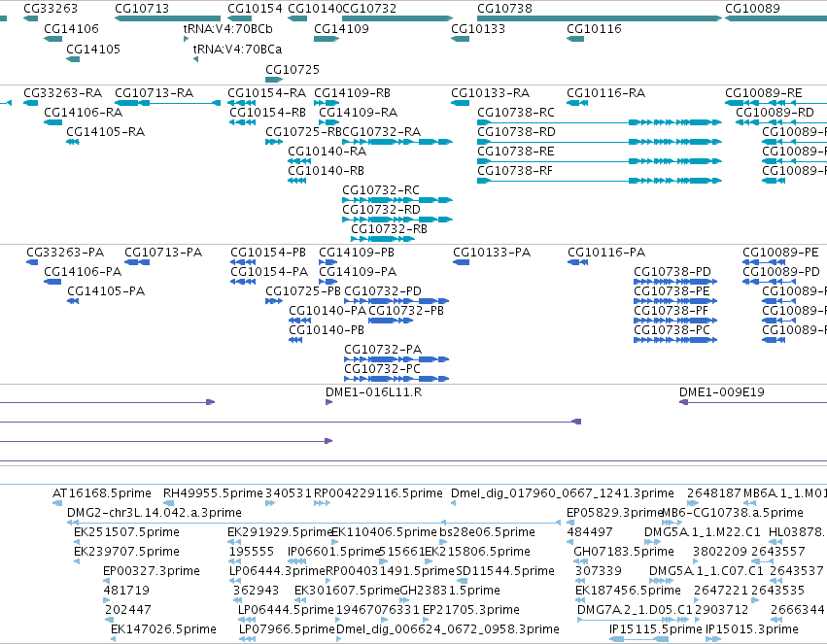Click transcript CG10089-RD

775,113
